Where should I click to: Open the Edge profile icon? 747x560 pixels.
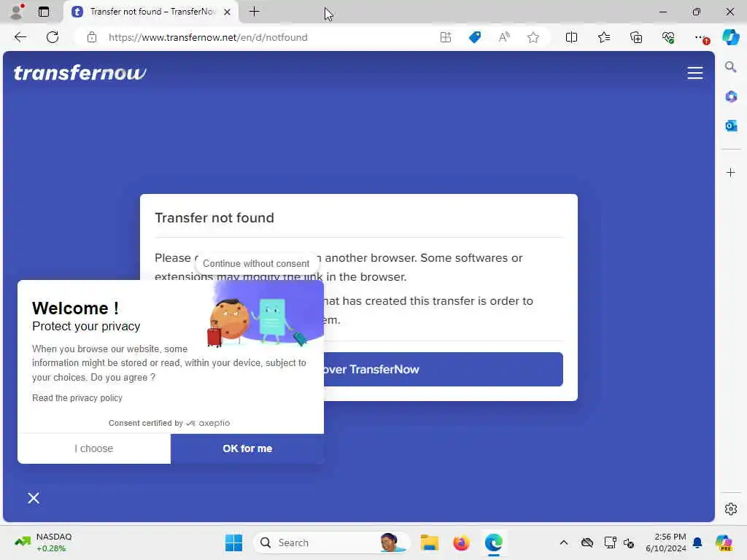click(x=17, y=12)
